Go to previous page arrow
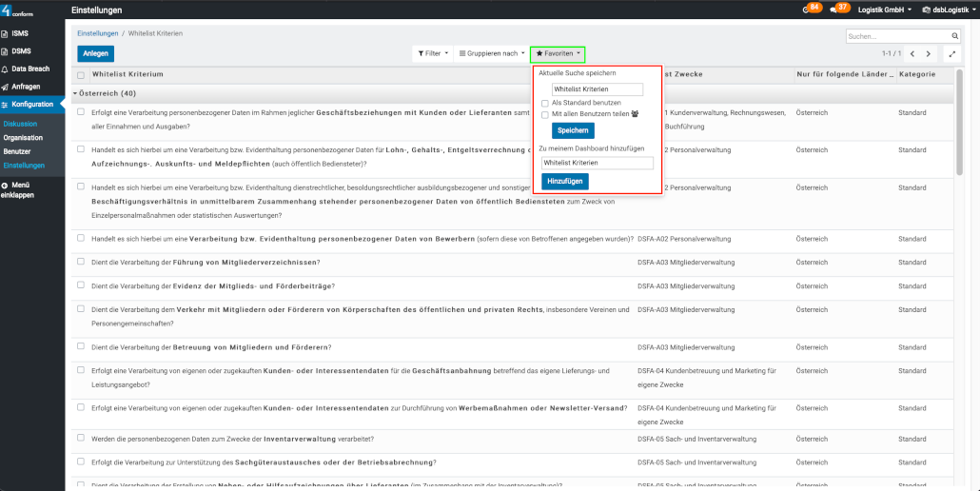The width and height of the screenshot is (980, 491). [911, 54]
